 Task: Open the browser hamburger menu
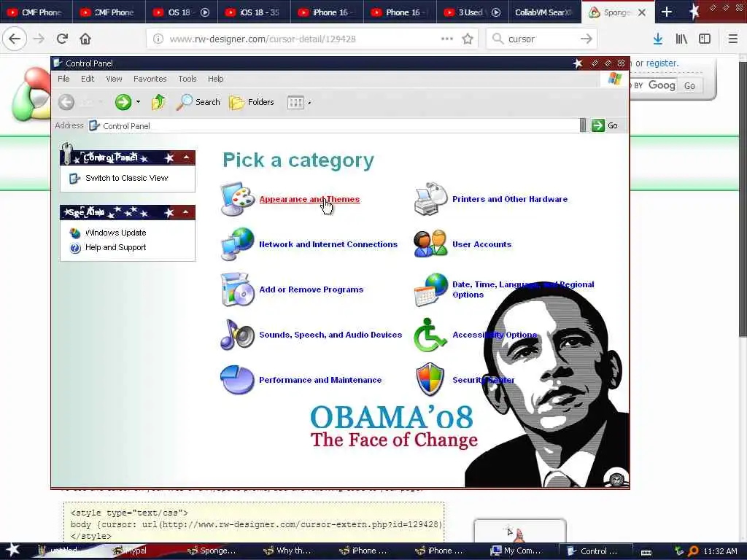[732, 39]
